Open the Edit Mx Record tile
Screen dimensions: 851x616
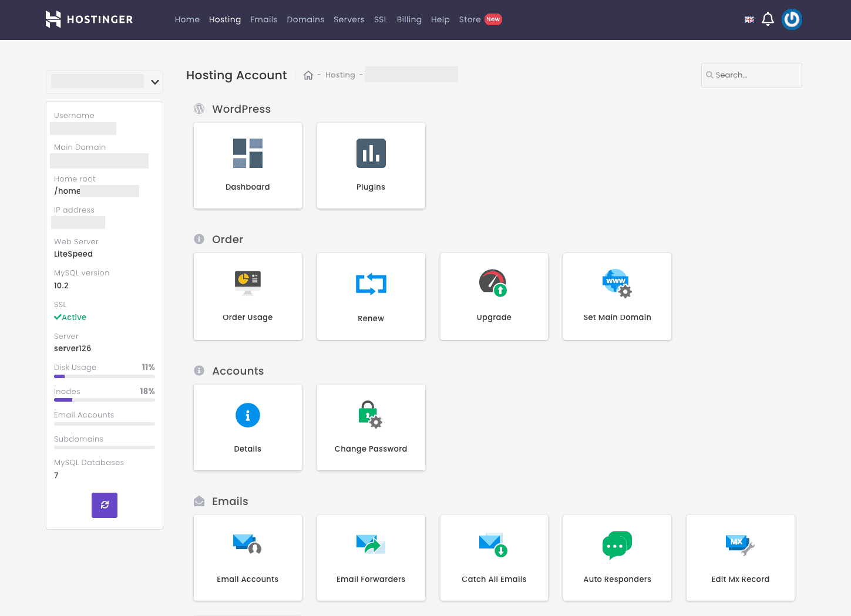(x=741, y=558)
